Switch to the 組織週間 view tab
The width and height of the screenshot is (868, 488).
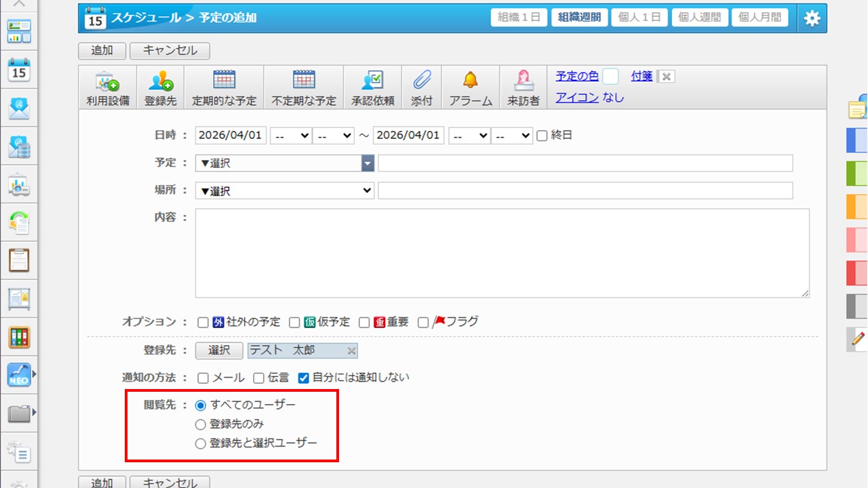click(x=579, y=18)
